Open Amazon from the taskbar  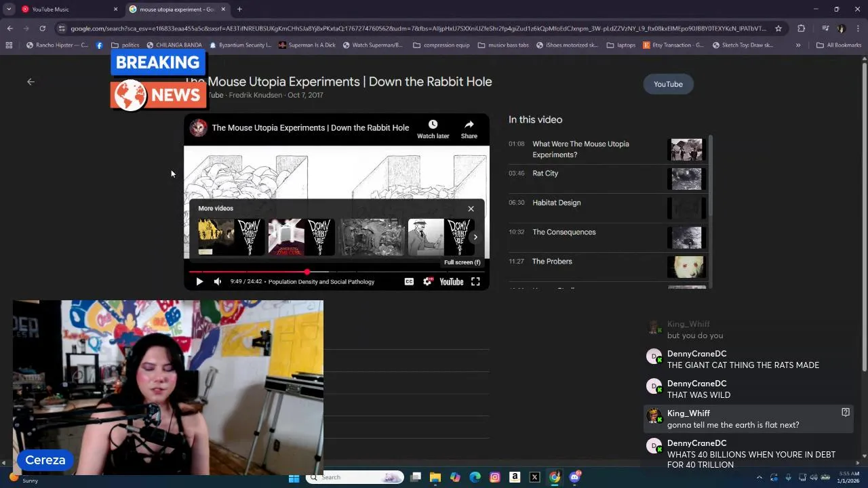coord(515,477)
